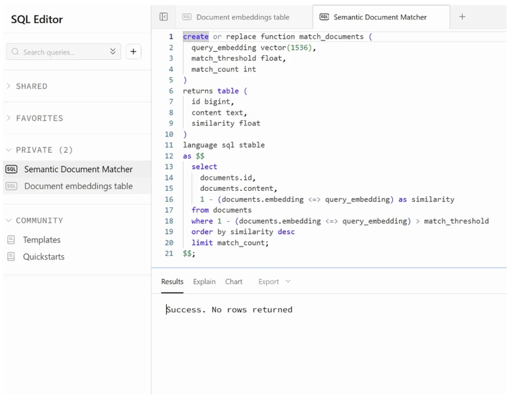Screen dimensions: 532x408
Task: Open the search filter chevron dropdown
Action: (x=112, y=52)
